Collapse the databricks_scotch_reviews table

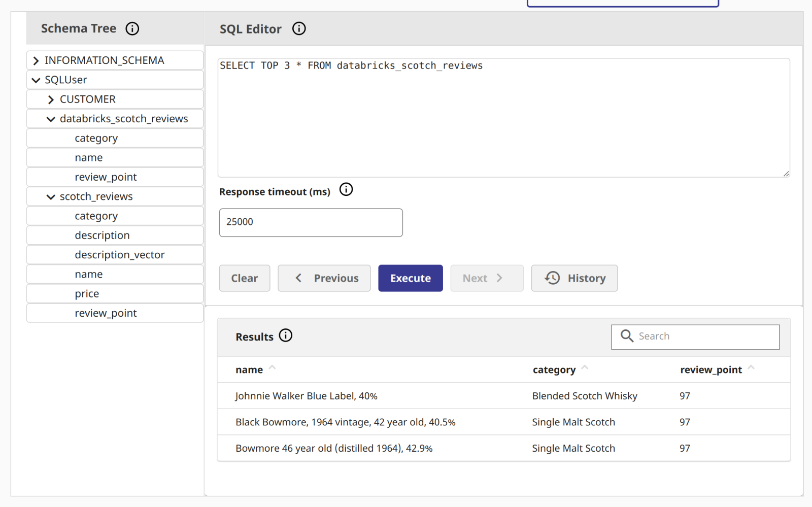(x=51, y=119)
